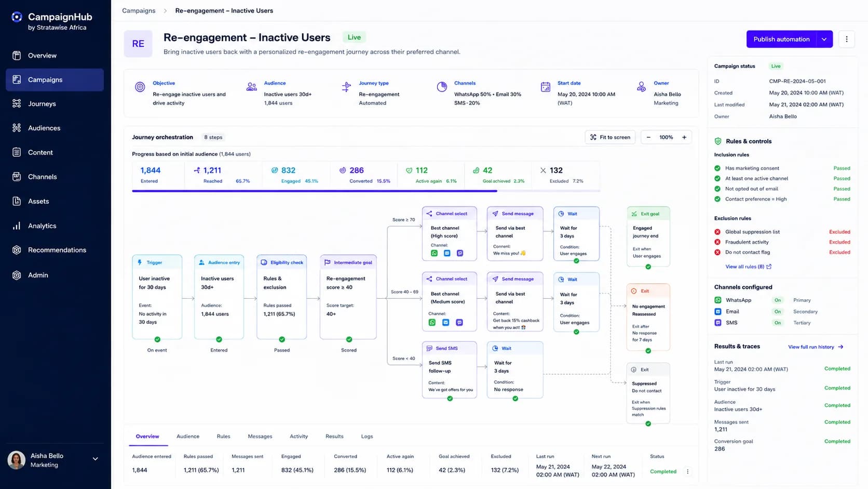The height and width of the screenshot is (489, 868).
Task: Click the 132 Excluded metric
Action: [x=565, y=175]
